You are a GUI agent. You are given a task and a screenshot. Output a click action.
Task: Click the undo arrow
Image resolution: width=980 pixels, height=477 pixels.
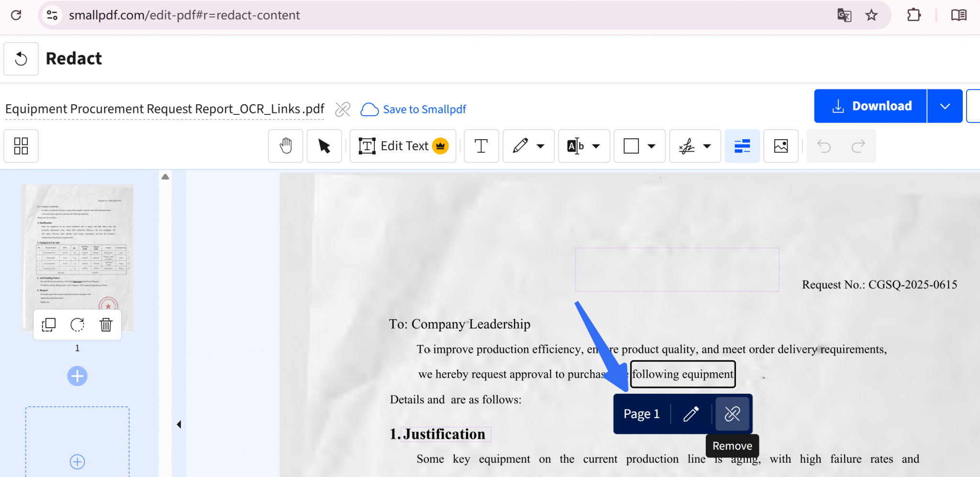click(x=824, y=146)
